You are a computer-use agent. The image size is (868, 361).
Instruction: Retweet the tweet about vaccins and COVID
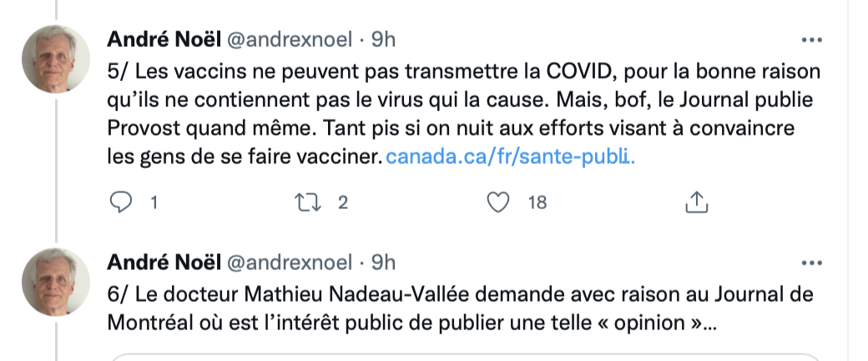coord(308,202)
